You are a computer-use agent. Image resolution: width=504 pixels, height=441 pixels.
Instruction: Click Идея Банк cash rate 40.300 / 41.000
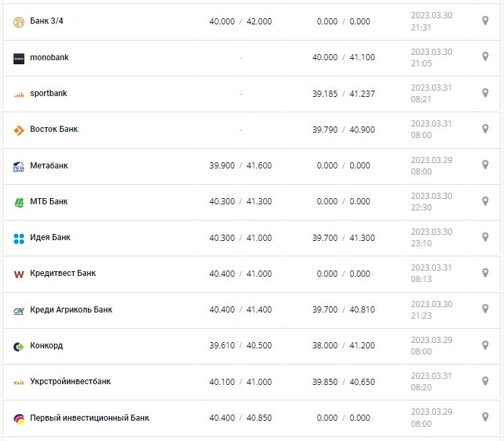tap(240, 237)
